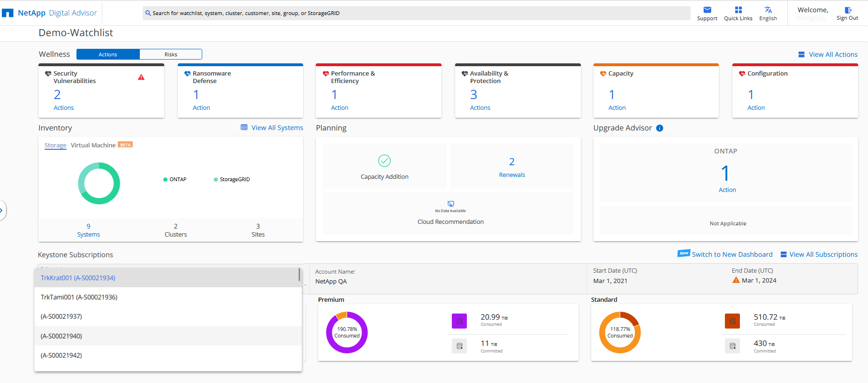
Task: Switch Wellness view to Actions
Action: click(108, 54)
